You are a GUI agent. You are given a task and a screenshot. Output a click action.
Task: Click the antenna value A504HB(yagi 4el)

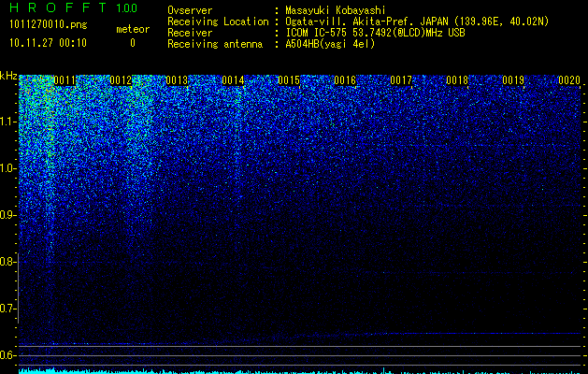click(330, 44)
